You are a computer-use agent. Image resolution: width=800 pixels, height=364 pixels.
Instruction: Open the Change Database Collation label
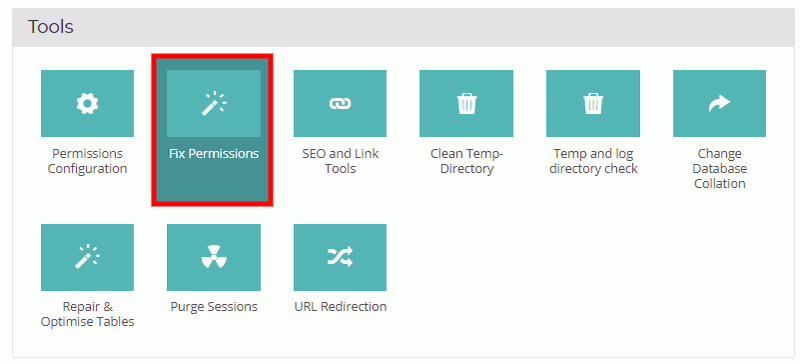coord(719,168)
